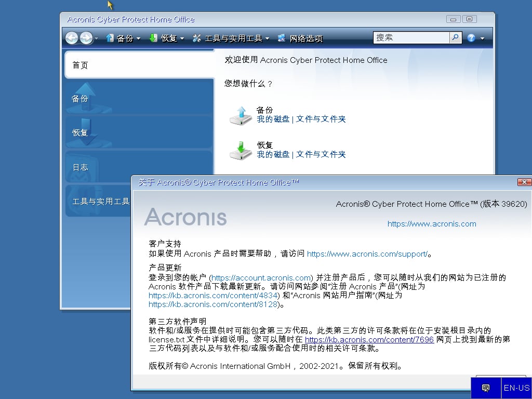Click the 网络选项 toolbar icon
This screenshot has height=399, width=532.
coord(281,37)
